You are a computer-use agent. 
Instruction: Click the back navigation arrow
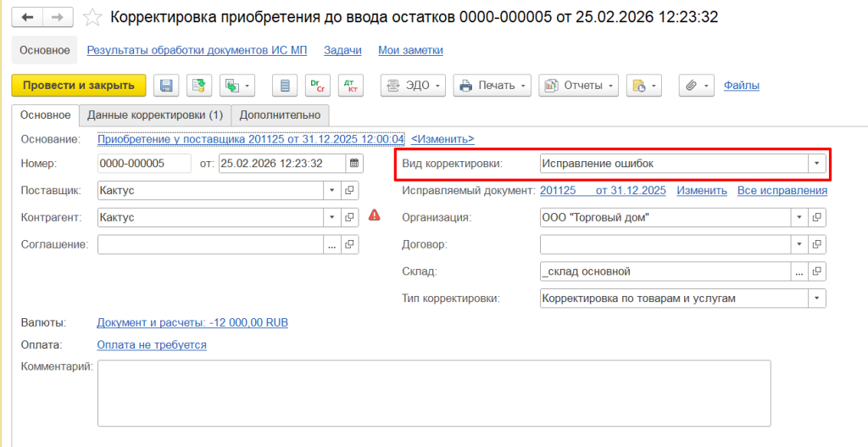pyautogui.click(x=28, y=17)
